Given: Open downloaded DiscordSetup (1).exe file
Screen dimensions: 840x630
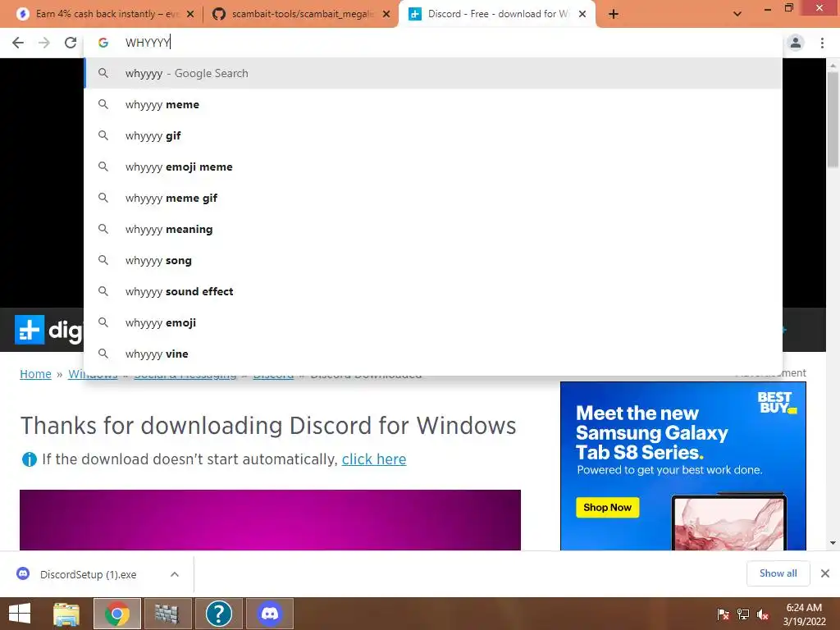Looking at the screenshot, I should click(89, 574).
